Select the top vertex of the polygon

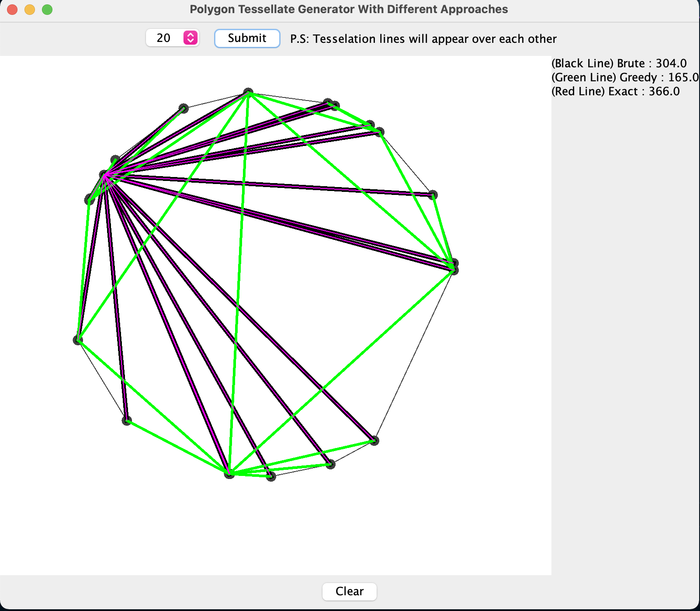click(x=249, y=92)
